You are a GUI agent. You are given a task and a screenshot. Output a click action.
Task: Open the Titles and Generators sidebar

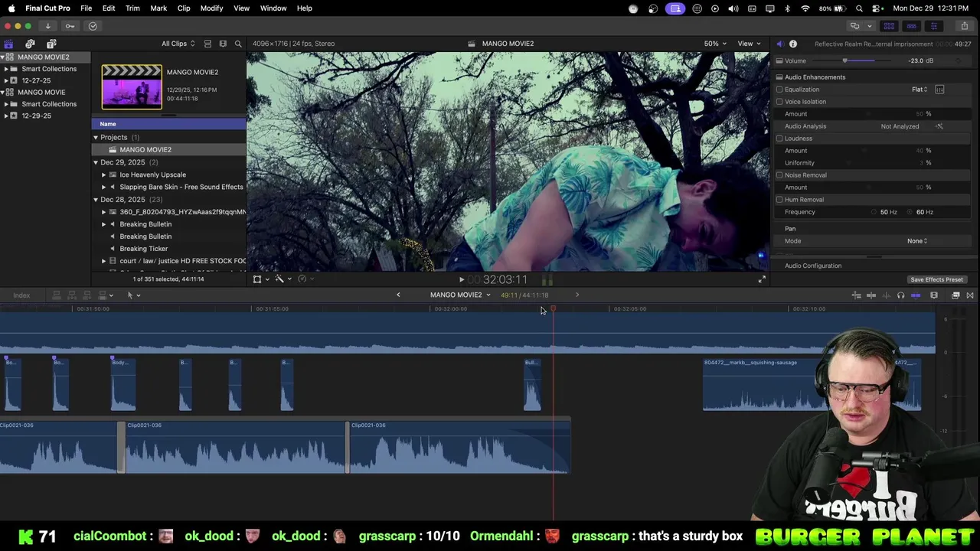pos(51,44)
